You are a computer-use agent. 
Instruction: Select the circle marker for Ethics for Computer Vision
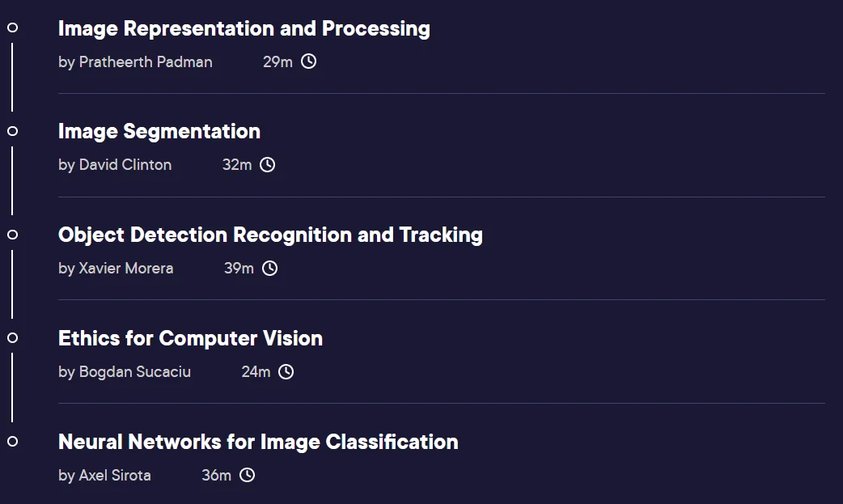click(x=12, y=338)
